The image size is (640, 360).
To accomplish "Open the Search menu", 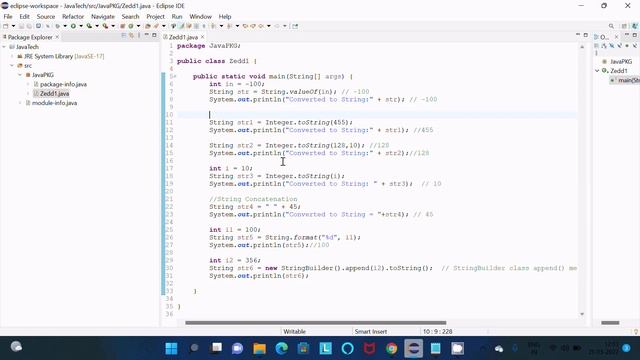I will [130, 17].
